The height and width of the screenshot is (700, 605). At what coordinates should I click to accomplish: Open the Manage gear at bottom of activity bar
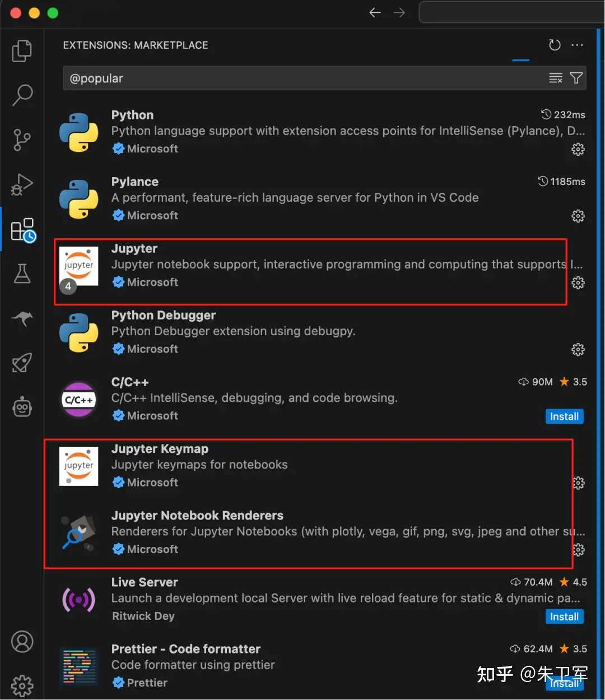pos(22,685)
